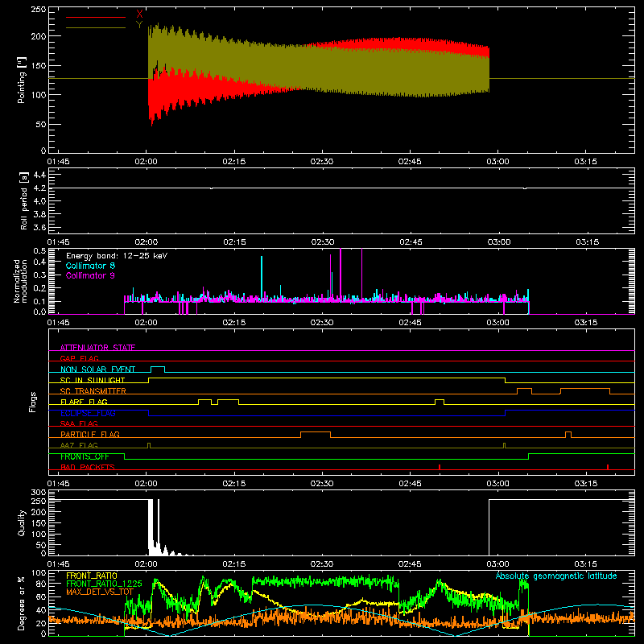644x644 pixels.
Task: Click the Quality axis title
Action: pos(22,522)
